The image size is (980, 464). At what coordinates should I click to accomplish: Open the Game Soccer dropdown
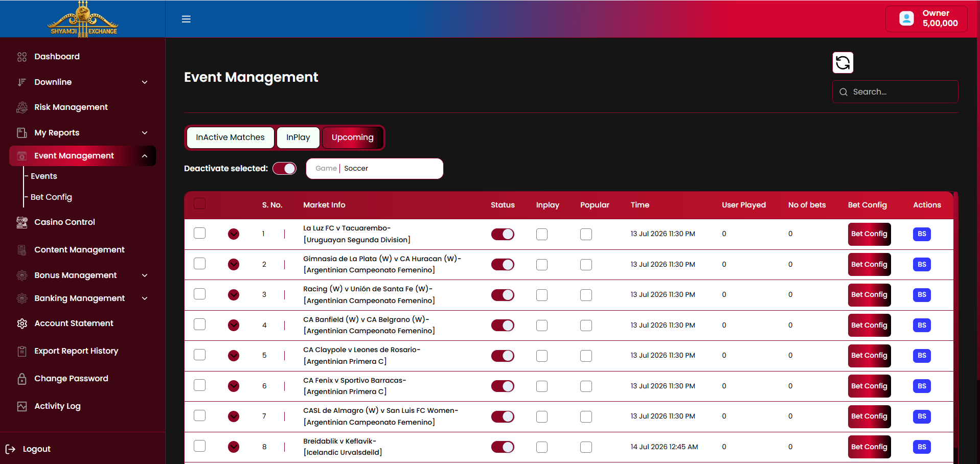375,169
